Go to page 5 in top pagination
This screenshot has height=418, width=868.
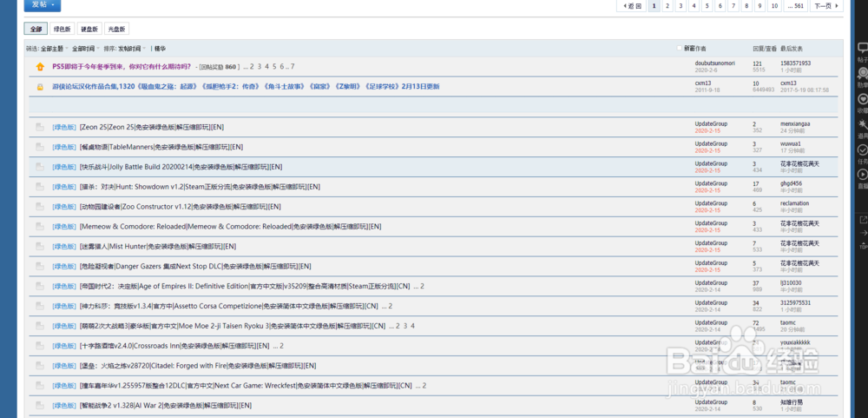(x=707, y=6)
